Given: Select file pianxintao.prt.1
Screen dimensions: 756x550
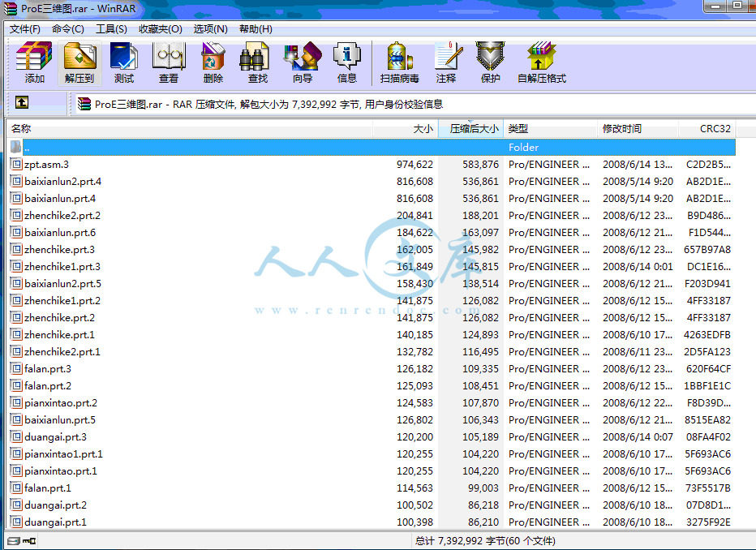Looking at the screenshot, I should tap(372, 471).
